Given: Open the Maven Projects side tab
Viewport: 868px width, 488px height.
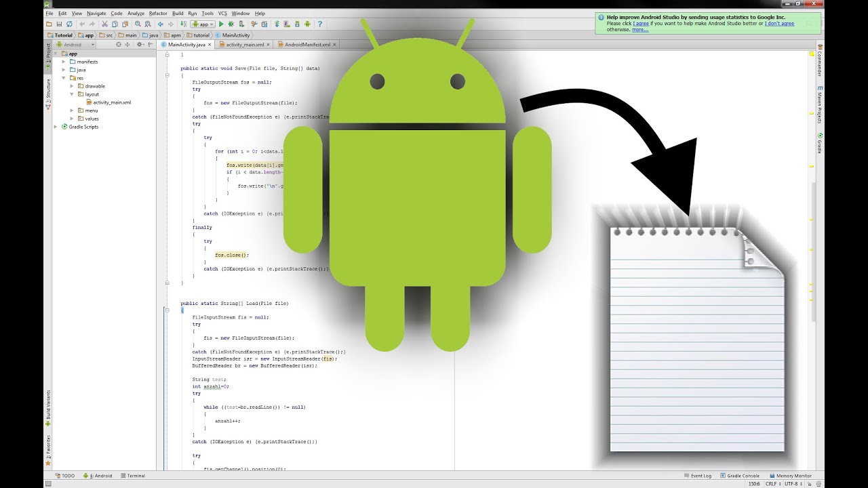Looking at the screenshot, I should [819, 104].
